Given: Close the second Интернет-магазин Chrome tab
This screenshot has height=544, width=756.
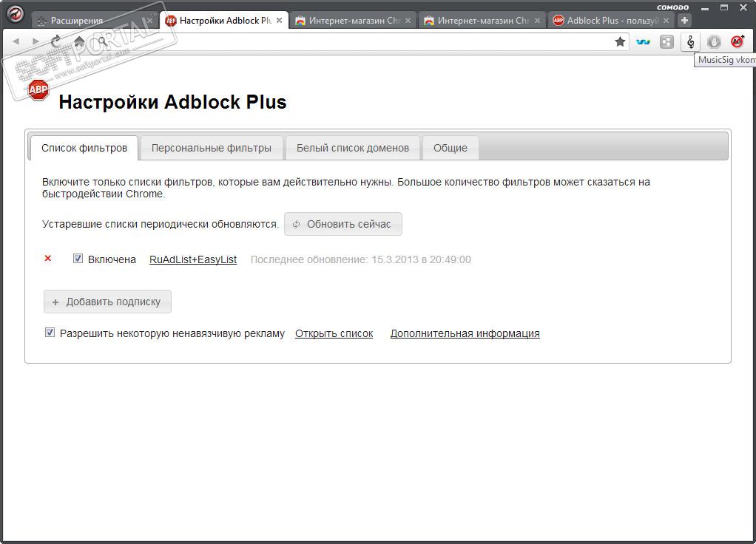Looking at the screenshot, I should tap(537, 20).
